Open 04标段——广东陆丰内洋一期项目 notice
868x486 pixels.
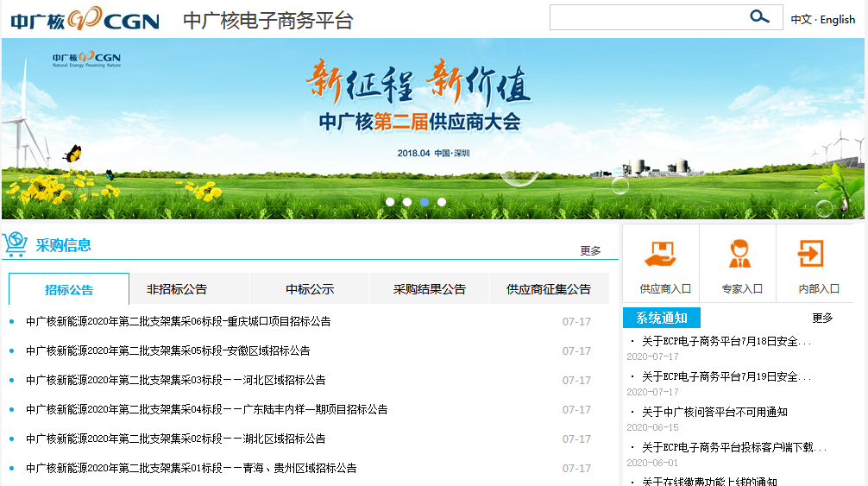click(206, 409)
